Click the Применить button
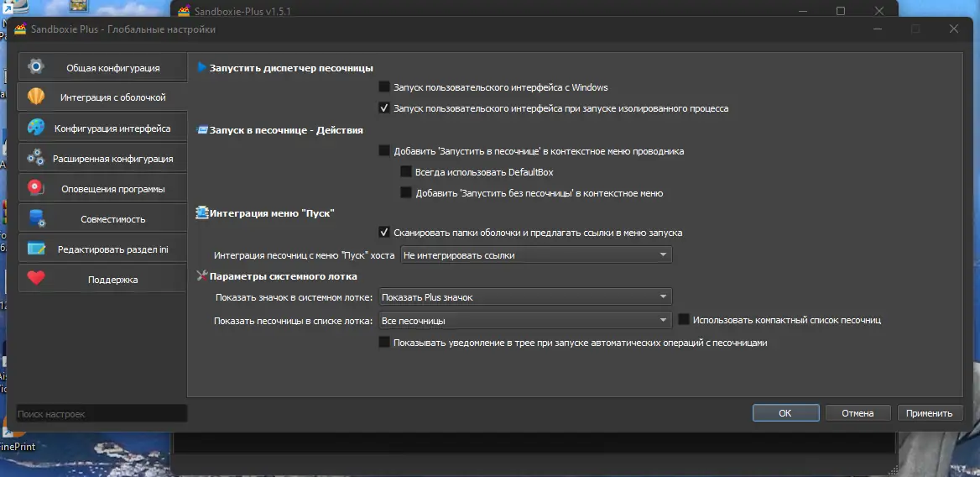980x477 pixels. tap(930, 412)
